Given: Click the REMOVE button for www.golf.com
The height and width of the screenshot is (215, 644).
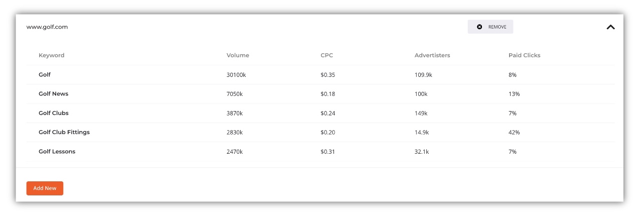Looking at the screenshot, I should (490, 27).
